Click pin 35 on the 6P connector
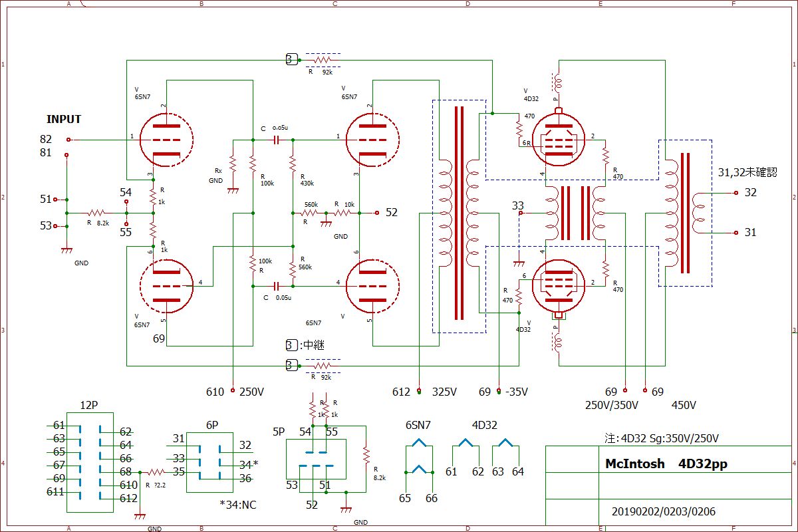The width and height of the screenshot is (798, 532). click(179, 471)
